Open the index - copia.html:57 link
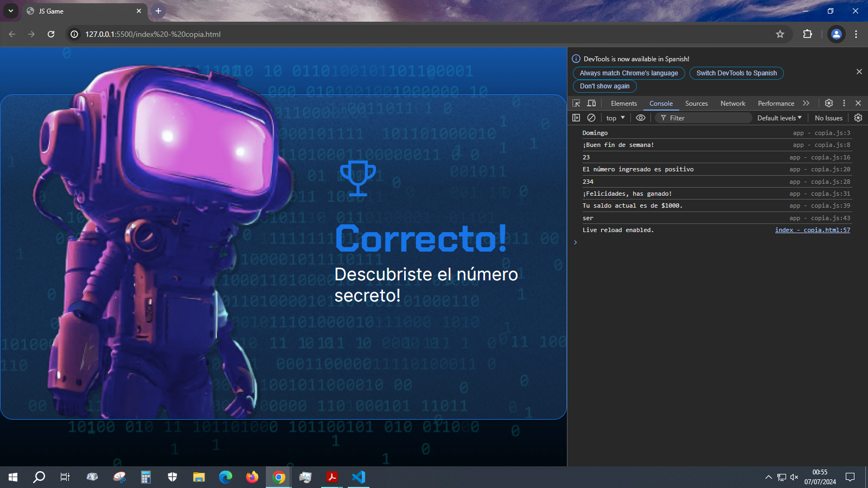This screenshot has height=488, width=868. point(813,230)
